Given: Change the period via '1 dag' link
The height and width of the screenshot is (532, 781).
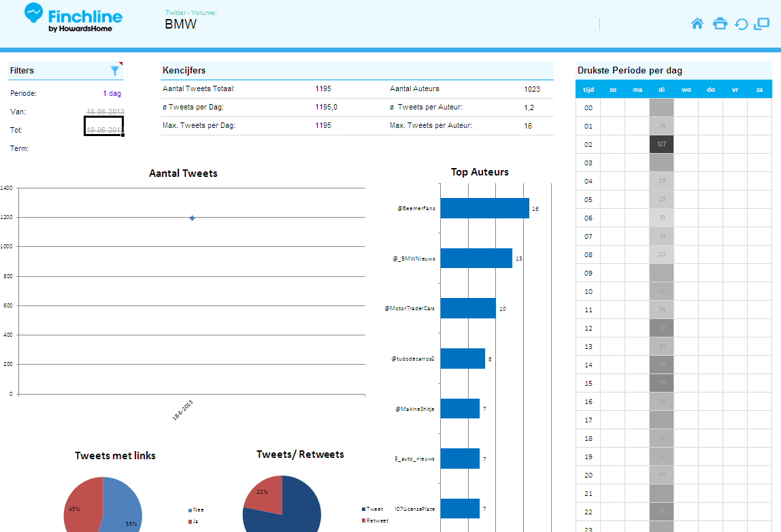Looking at the screenshot, I should [x=112, y=93].
